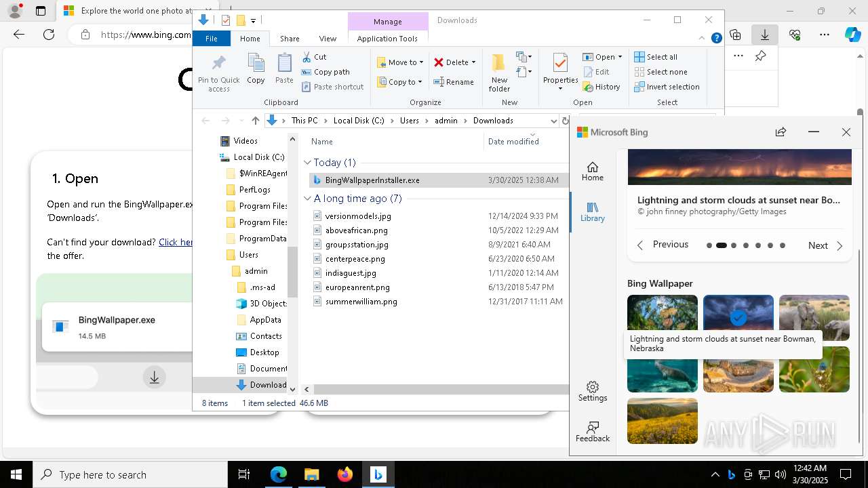Open Bing Wallpaper Feedback
The width and height of the screenshot is (868, 488).
point(593,432)
